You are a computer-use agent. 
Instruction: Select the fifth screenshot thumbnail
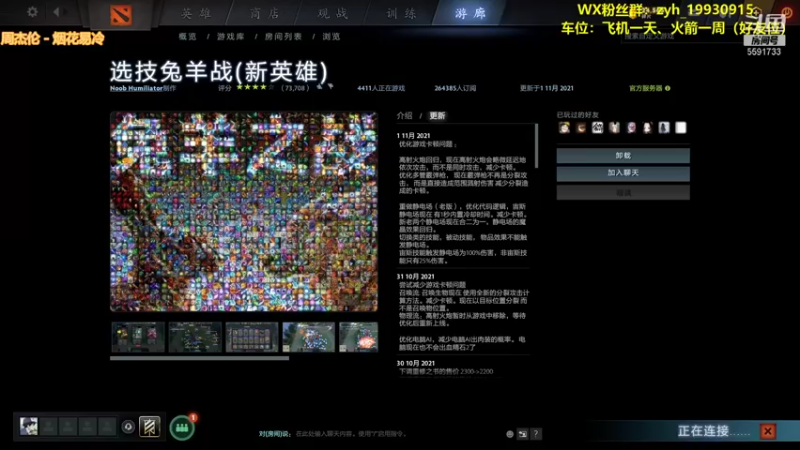359,337
